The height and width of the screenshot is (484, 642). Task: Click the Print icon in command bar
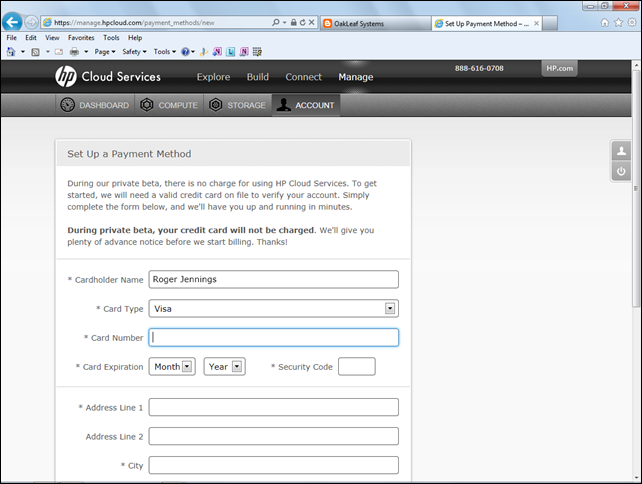pyautogui.click(x=75, y=52)
